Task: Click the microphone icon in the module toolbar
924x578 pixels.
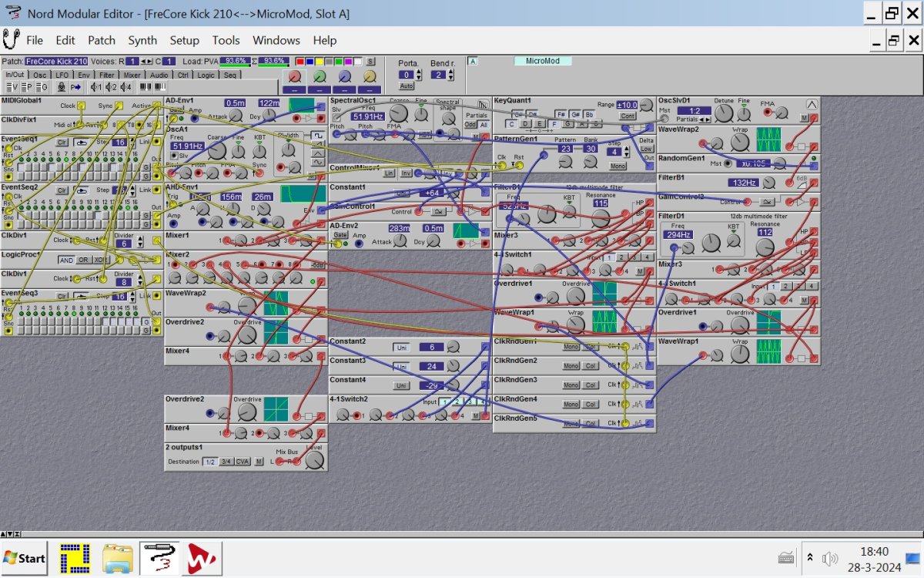Action: click(62, 87)
